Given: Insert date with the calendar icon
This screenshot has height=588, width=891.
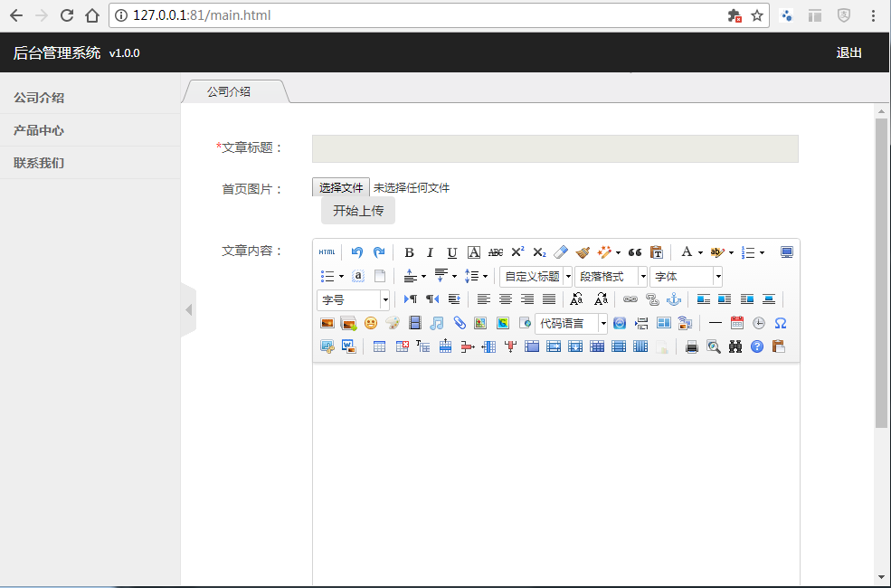Looking at the screenshot, I should coord(737,323).
